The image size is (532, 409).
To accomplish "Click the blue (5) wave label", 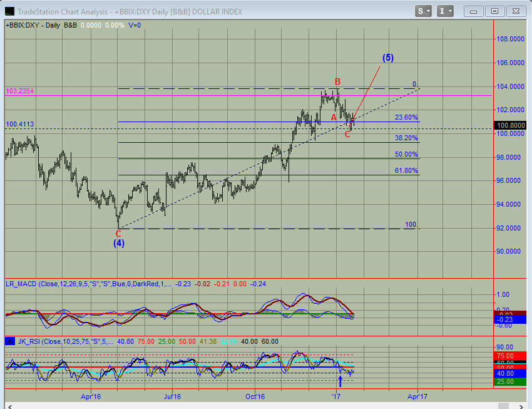I will 388,58.
